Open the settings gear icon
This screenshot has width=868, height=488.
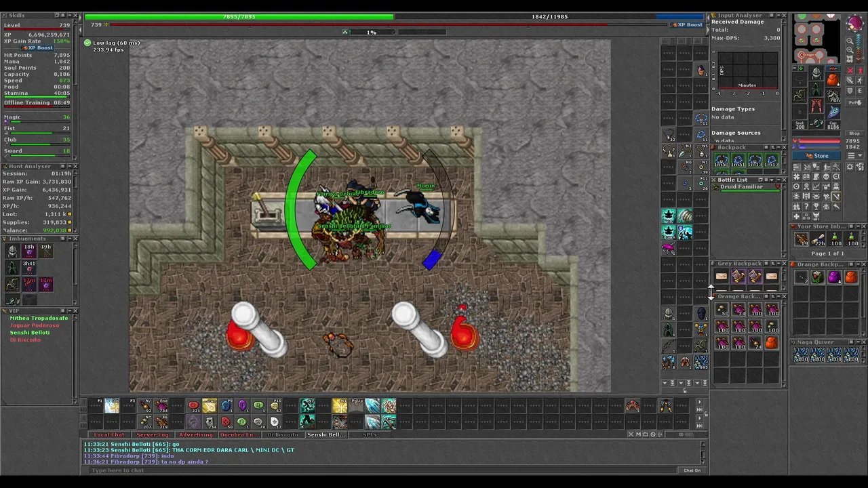[x=850, y=167]
